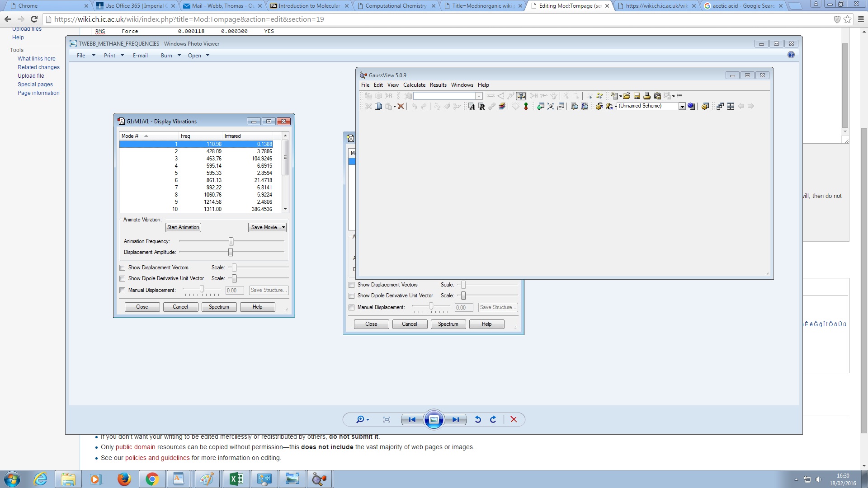Click the GaussView print icon
This screenshot has height=488, width=868.
point(647,96)
